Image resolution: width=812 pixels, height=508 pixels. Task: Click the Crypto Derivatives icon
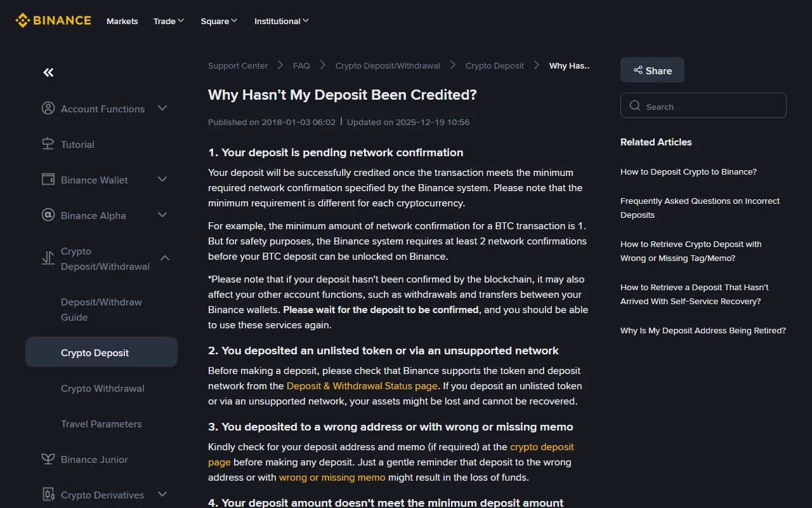[x=48, y=495]
